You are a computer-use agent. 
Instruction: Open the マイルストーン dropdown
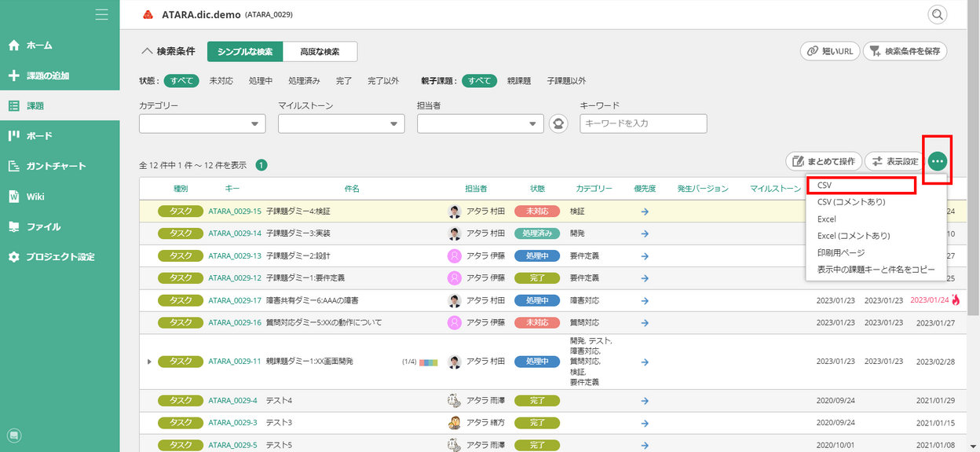click(342, 123)
